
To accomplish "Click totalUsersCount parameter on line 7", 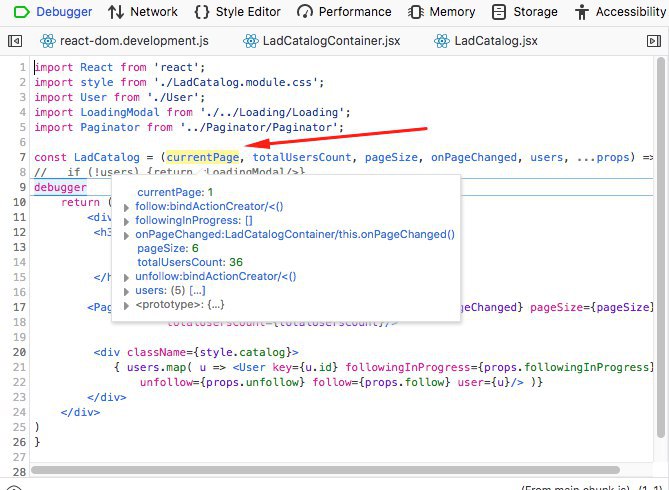I will (302, 158).
